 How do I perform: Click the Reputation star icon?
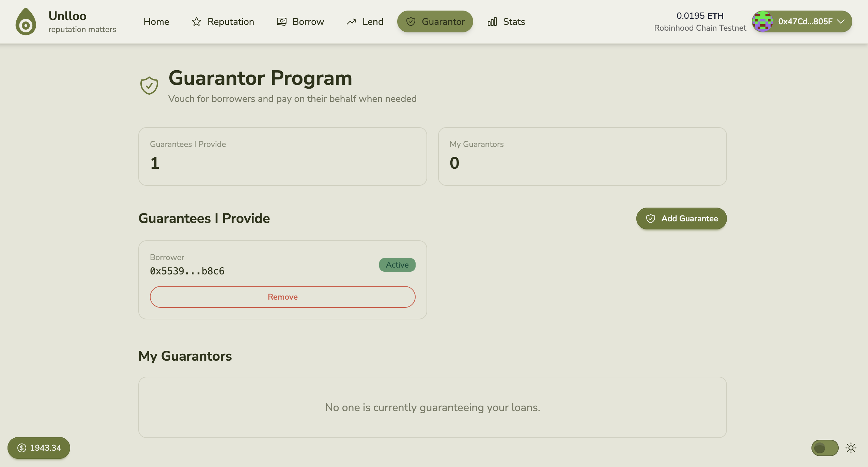coord(197,22)
